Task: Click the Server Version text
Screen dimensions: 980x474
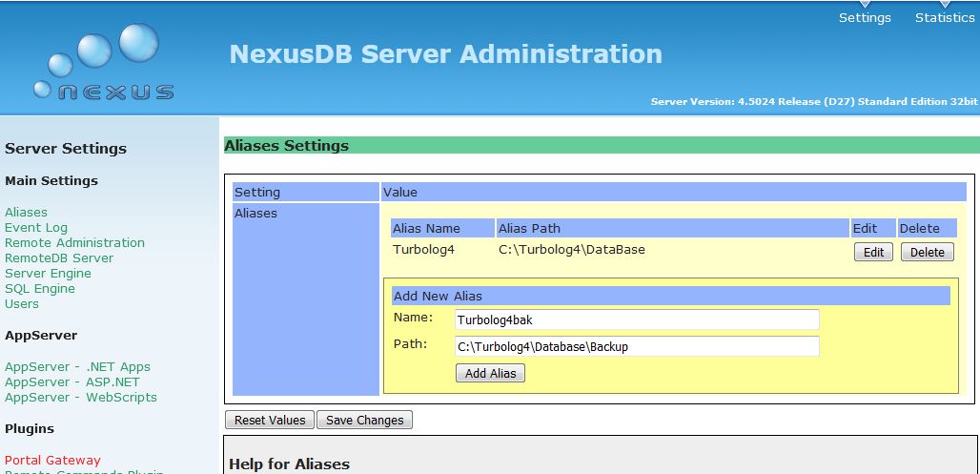Action: click(814, 101)
